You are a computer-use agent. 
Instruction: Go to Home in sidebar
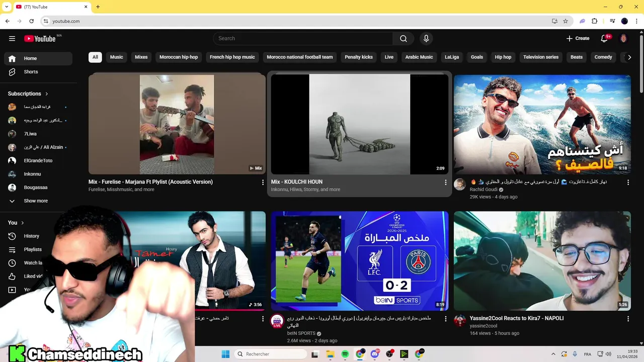click(38, 58)
